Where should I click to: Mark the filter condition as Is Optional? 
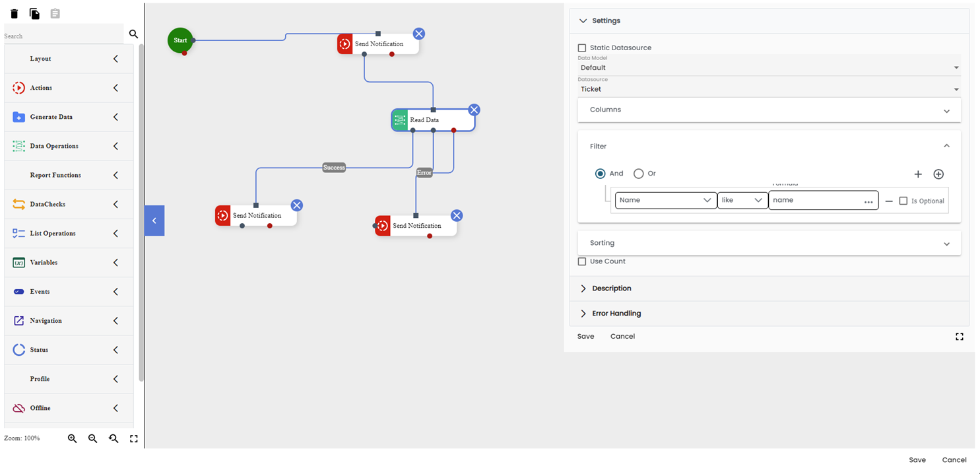pyautogui.click(x=903, y=201)
